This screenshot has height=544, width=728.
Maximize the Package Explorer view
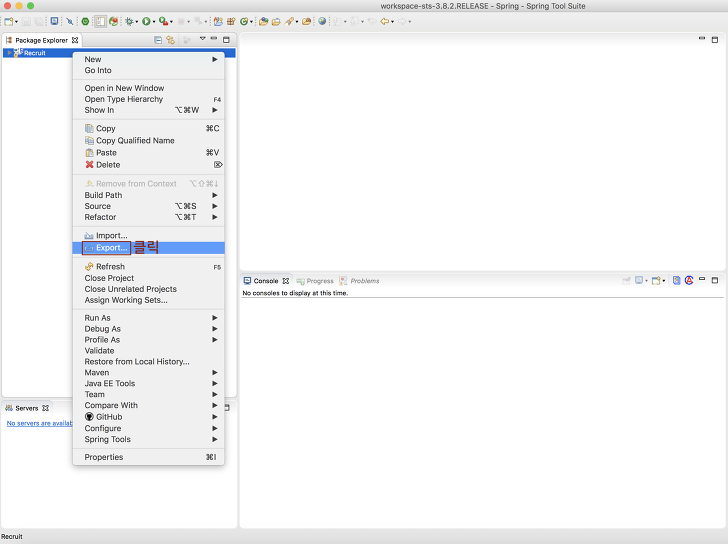(x=226, y=40)
